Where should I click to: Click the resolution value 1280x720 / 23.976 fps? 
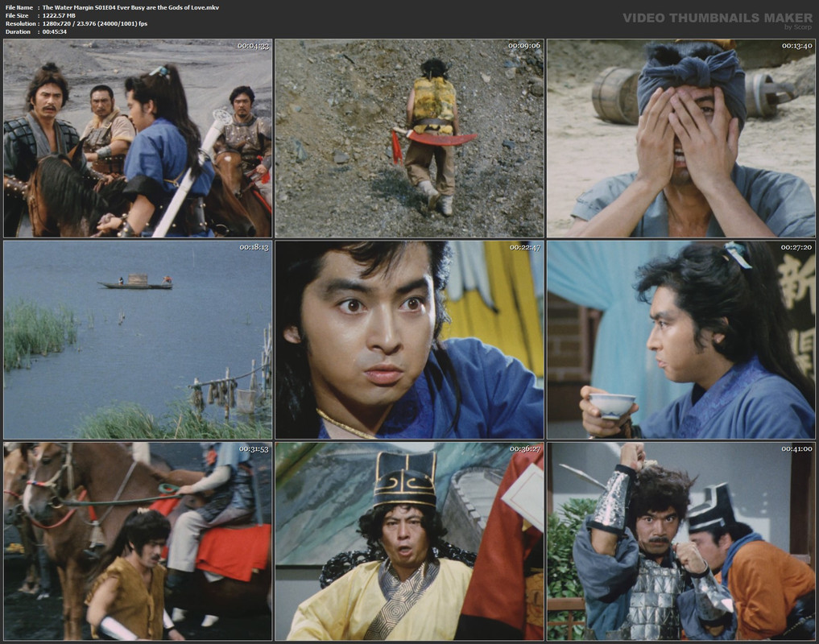click(x=95, y=23)
